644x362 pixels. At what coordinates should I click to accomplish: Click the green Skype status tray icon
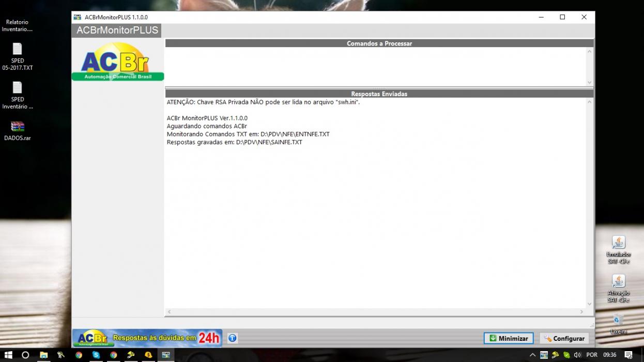click(566, 355)
